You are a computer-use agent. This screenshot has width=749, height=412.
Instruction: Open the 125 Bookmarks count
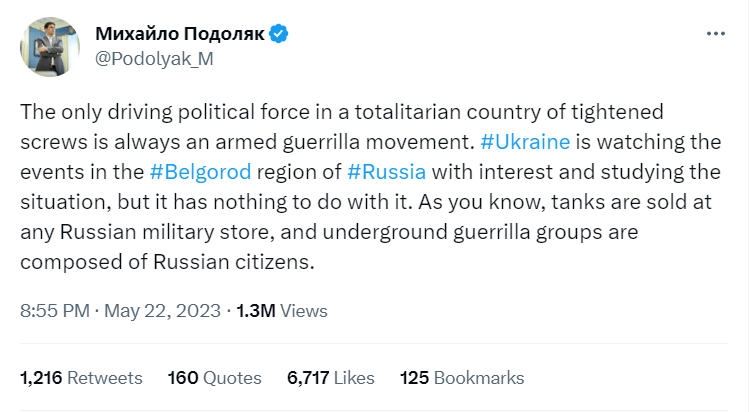pyautogui.click(x=462, y=378)
